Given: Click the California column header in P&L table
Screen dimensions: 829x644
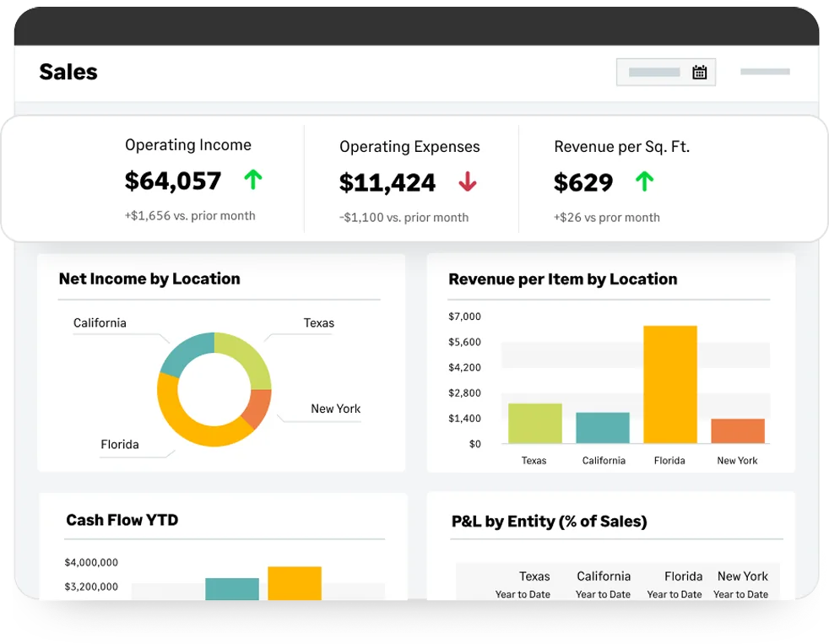Looking at the screenshot, I should (x=604, y=576).
